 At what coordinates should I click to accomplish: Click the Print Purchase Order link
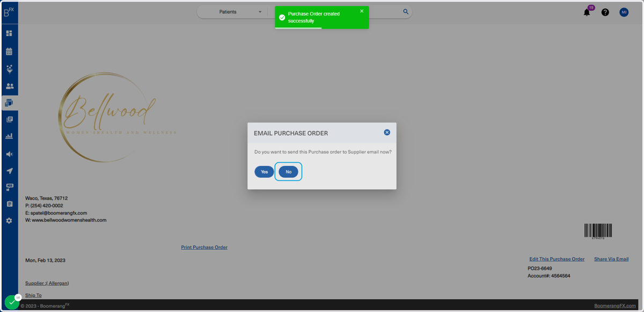click(204, 248)
